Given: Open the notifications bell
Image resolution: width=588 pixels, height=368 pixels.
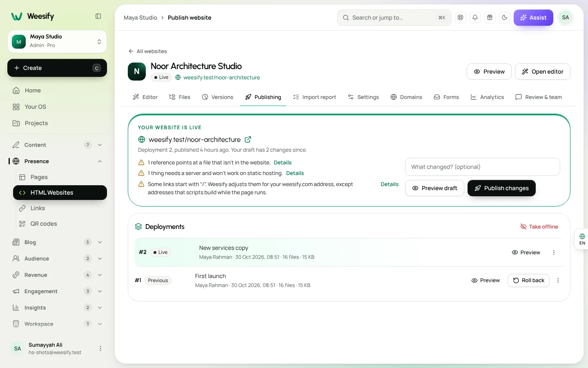Looking at the screenshot, I should [475, 18].
